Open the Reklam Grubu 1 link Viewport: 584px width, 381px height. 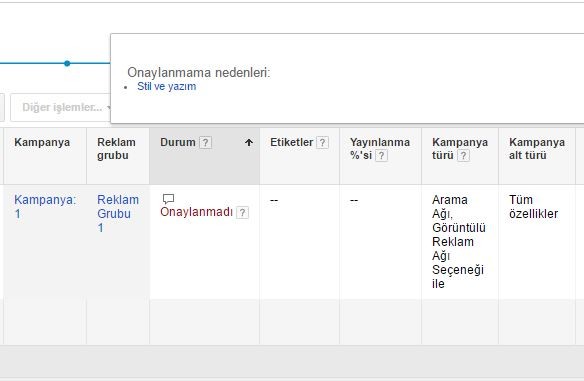tap(118, 213)
